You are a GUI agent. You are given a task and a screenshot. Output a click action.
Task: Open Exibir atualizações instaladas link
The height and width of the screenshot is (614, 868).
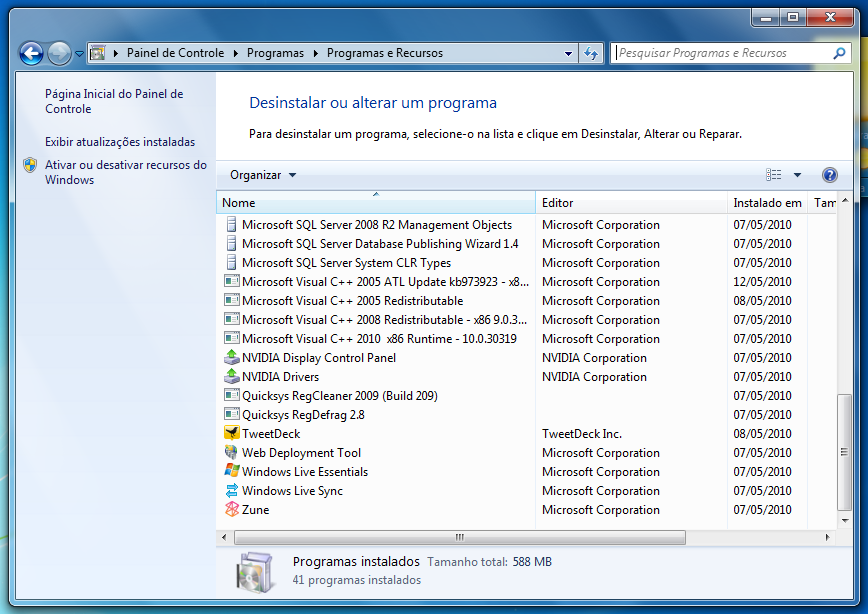coord(120,142)
